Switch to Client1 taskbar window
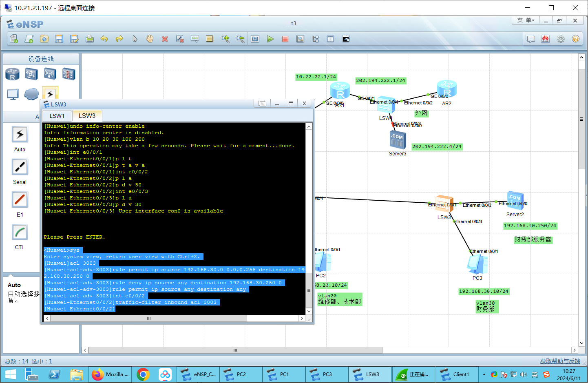 pyautogui.click(x=457, y=374)
